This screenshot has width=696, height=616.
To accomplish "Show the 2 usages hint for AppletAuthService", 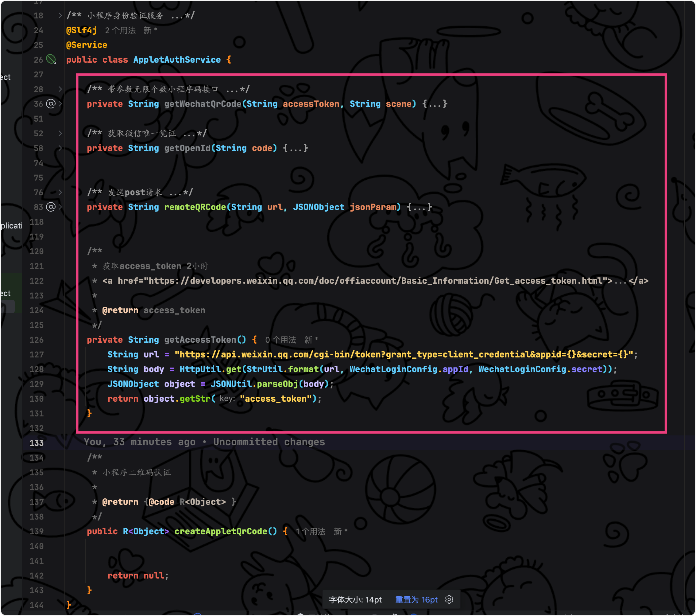I will click(x=120, y=30).
